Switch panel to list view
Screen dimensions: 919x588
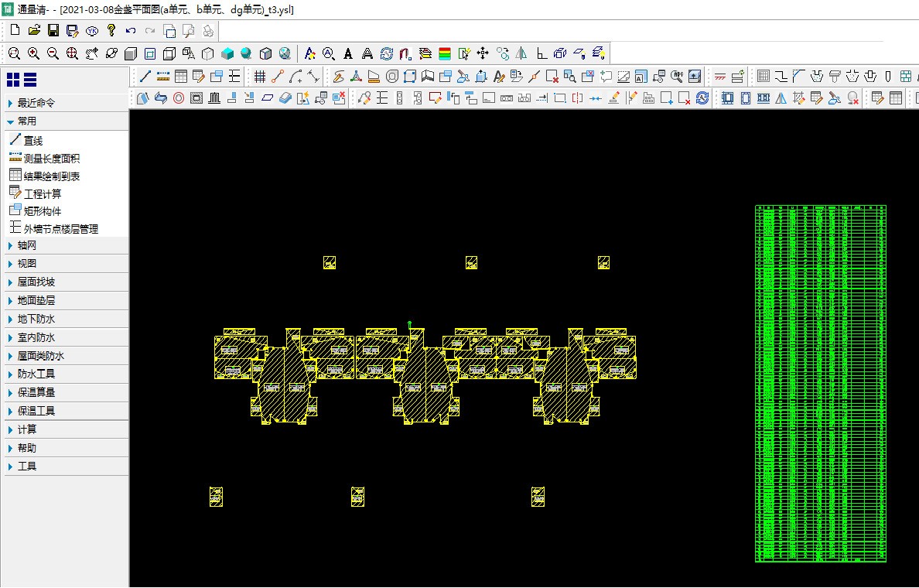pos(30,79)
